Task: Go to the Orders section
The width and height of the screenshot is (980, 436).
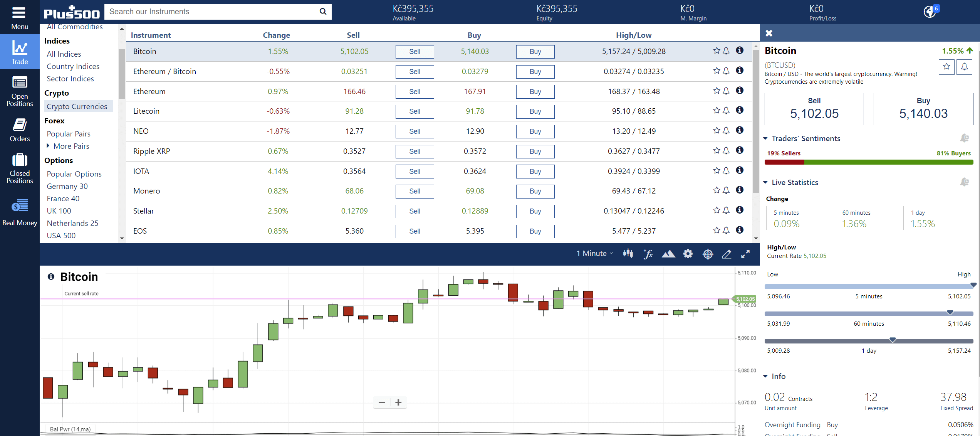Action: 20,130
